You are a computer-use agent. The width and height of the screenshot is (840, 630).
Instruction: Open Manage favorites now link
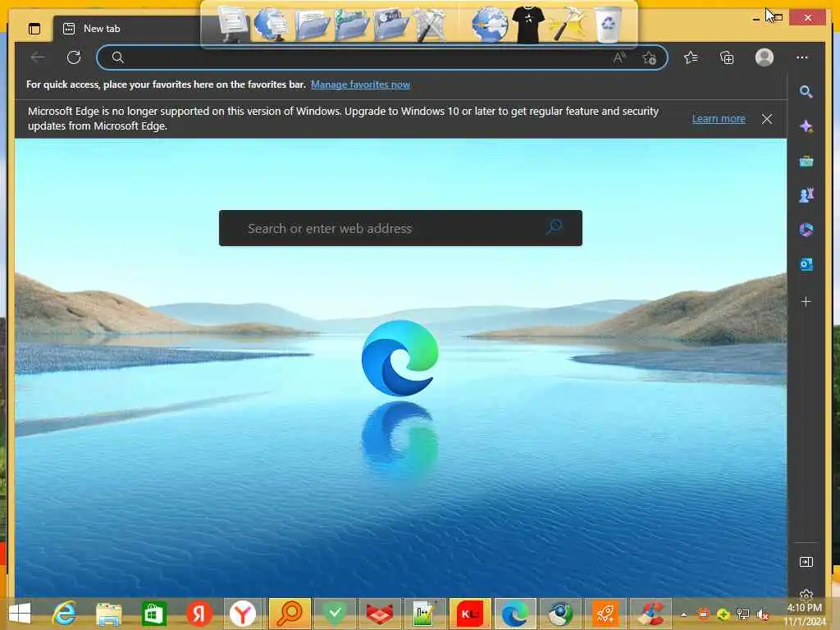point(360,84)
